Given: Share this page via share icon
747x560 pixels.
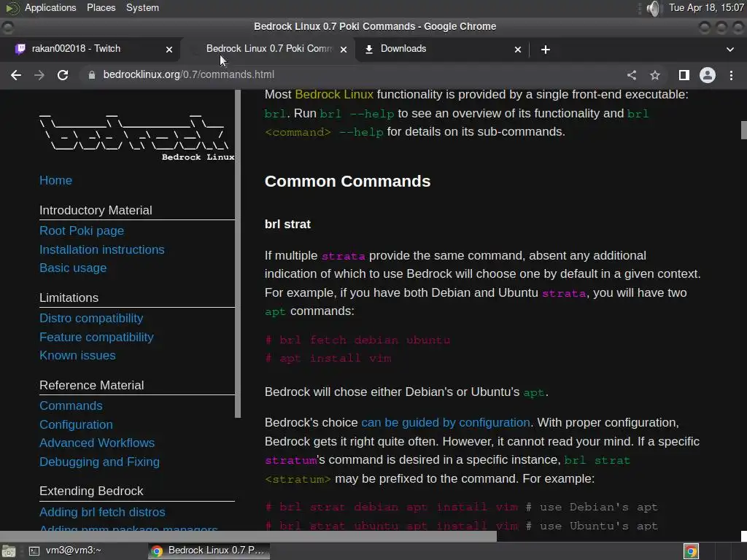Looking at the screenshot, I should point(632,75).
